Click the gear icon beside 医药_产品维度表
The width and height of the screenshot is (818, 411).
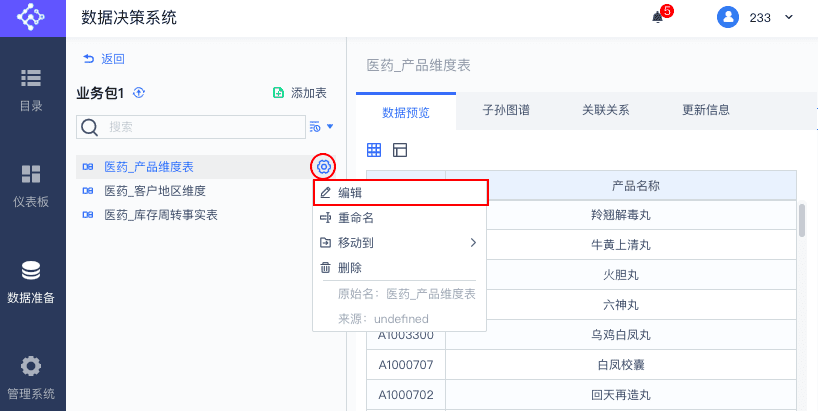coord(323,166)
